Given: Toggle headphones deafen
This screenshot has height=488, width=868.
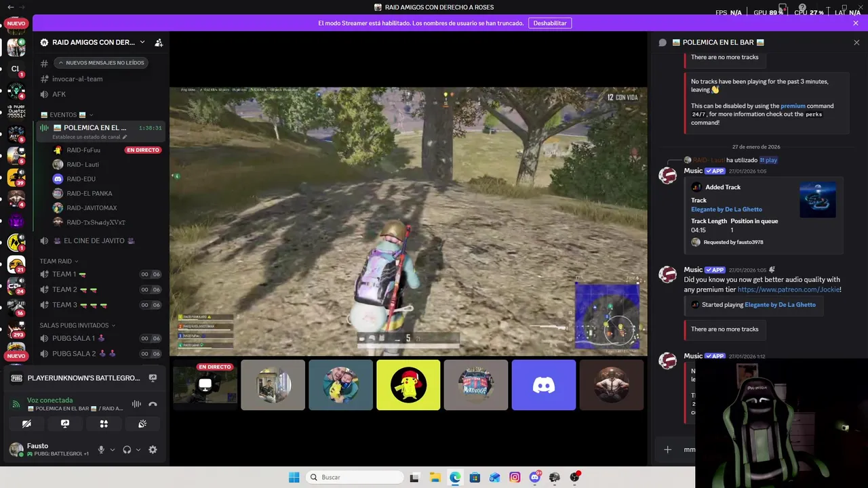Looking at the screenshot, I should click(127, 449).
